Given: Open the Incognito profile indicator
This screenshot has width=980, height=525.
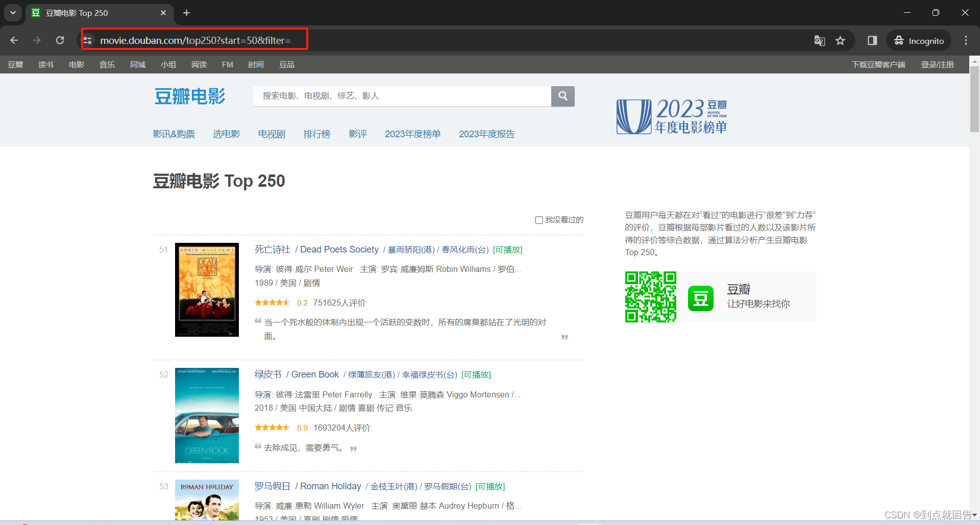Looking at the screenshot, I should pyautogui.click(x=918, y=40).
